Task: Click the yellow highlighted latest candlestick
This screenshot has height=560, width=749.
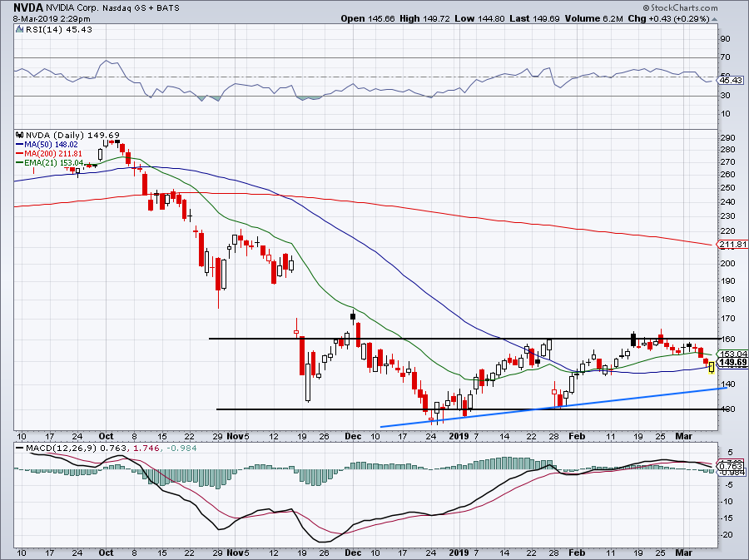Action: [x=712, y=368]
